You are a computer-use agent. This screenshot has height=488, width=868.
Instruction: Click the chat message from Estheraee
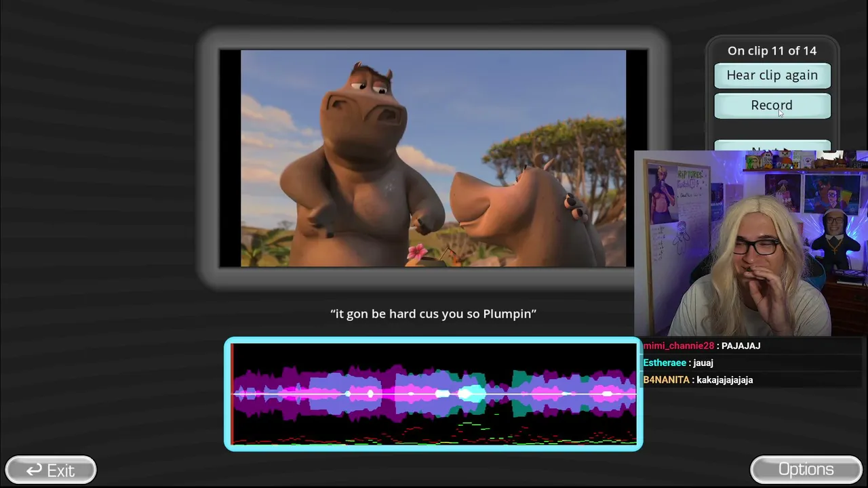coord(678,363)
